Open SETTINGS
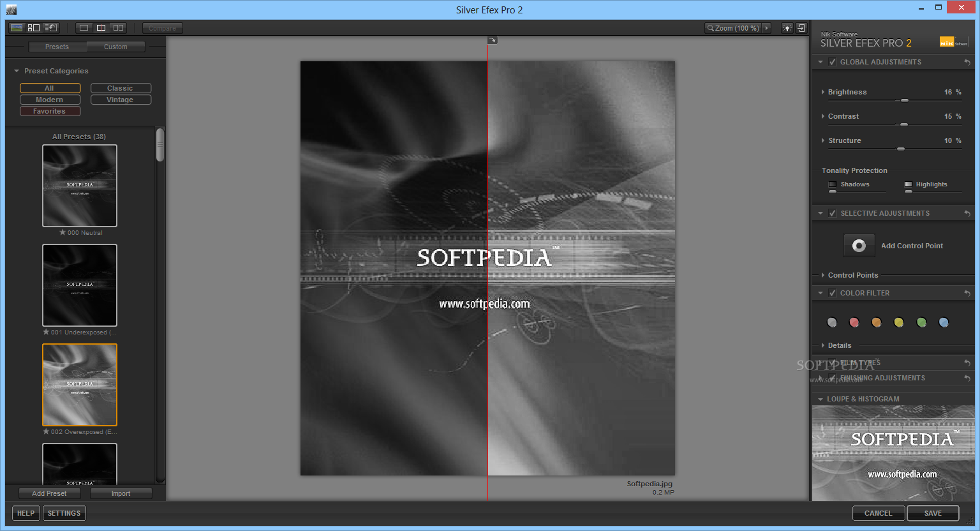The image size is (980, 531). tap(64, 513)
